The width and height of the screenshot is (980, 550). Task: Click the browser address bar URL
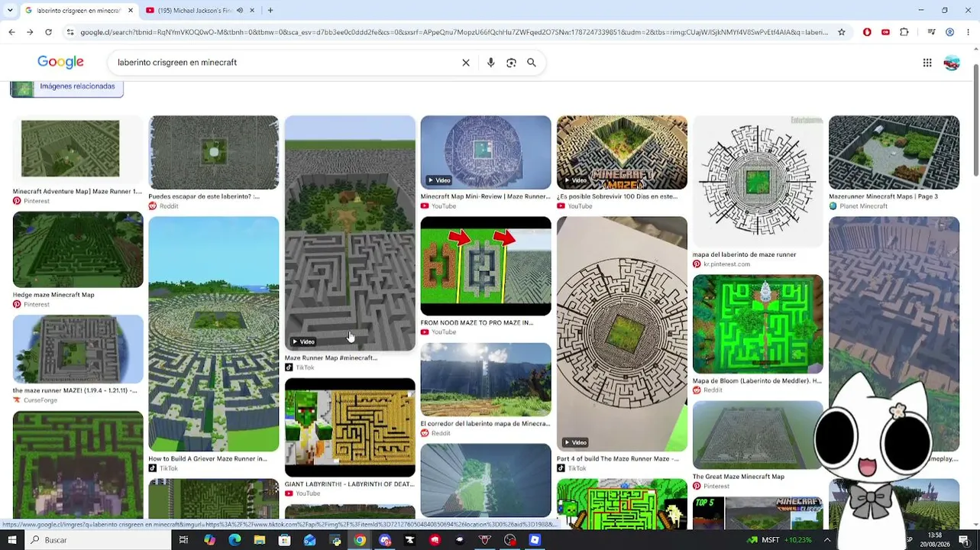click(x=454, y=32)
